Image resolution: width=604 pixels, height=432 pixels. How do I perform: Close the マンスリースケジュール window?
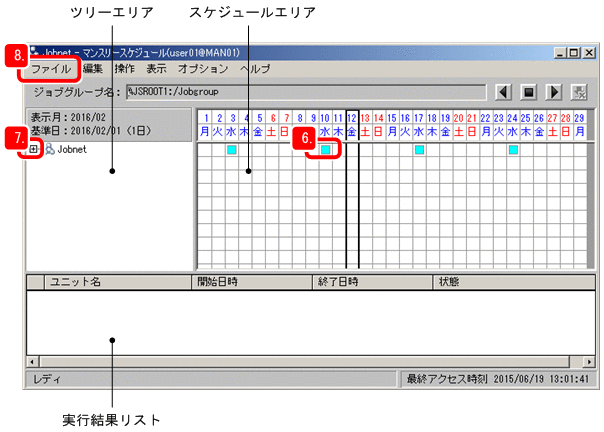(589, 53)
